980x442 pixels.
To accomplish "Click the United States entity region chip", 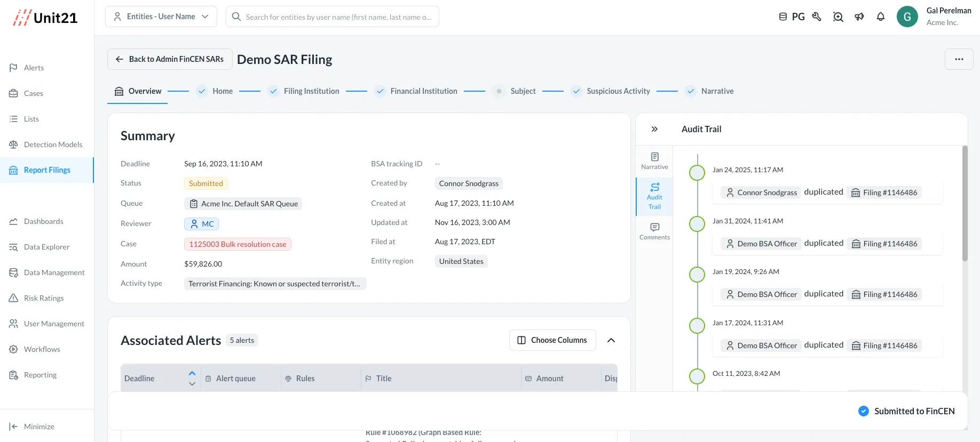I will [x=461, y=261].
